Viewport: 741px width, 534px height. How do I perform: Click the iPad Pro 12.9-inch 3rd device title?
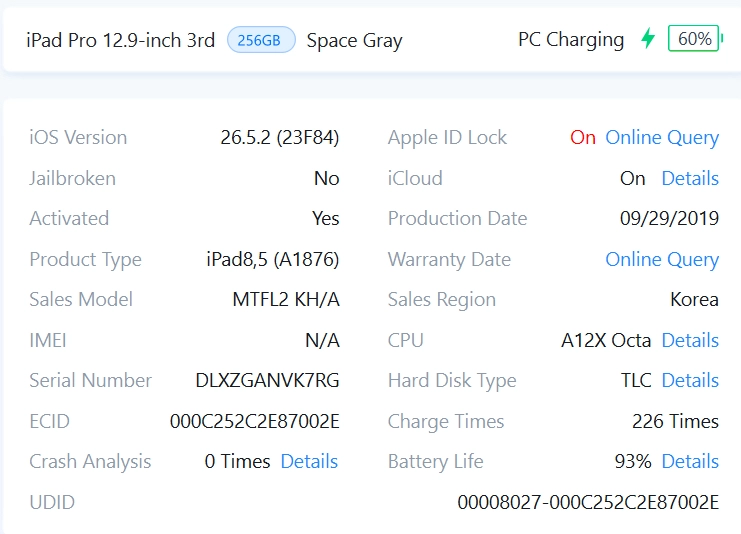[121, 40]
